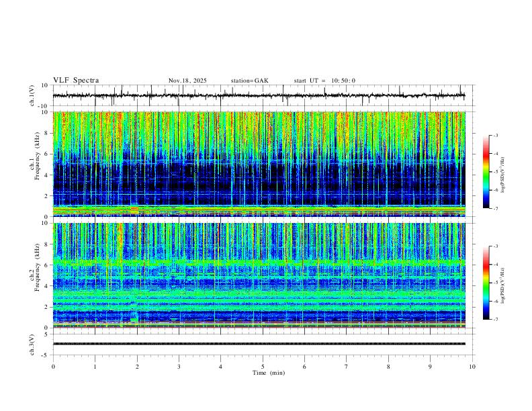
Task: Click the "5" tick on ch.3(V) axis
Action: pos(46,334)
